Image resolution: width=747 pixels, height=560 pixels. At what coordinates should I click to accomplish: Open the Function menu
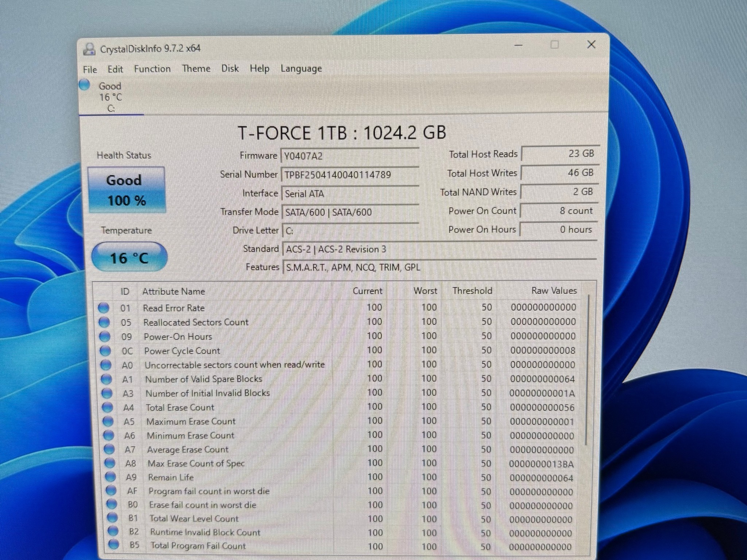click(x=152, y=69)
